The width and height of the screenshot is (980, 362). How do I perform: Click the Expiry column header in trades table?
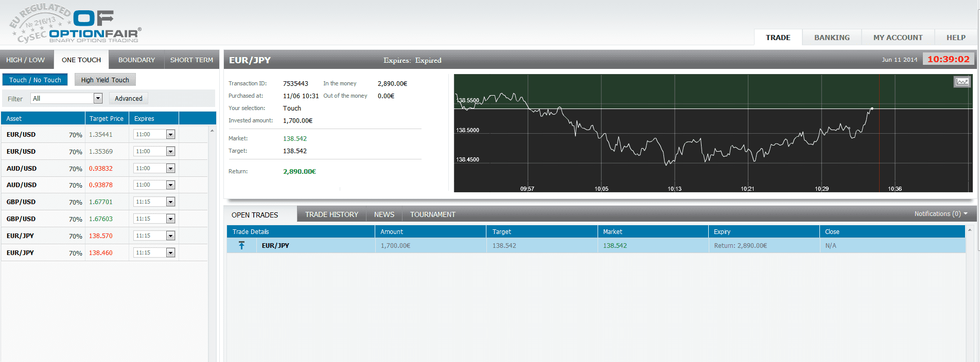pyautogui.click(x=764, y=231)
